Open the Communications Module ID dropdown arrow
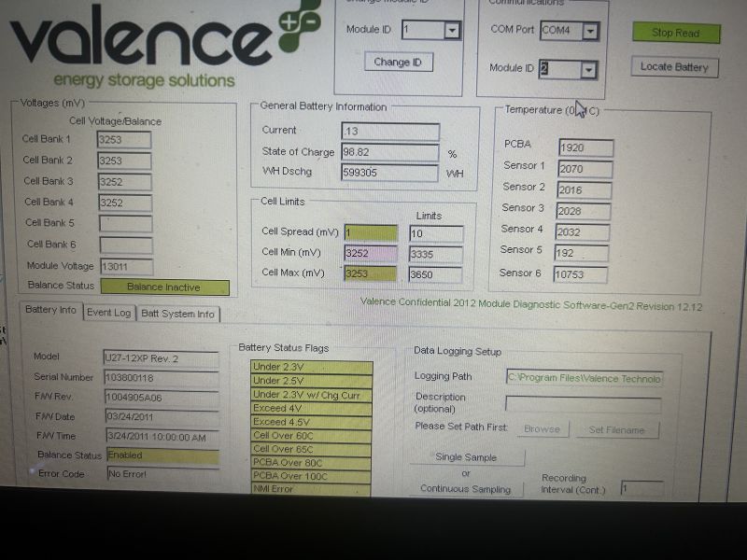Viewport: 747px width, 560px height. click(x=588, y=70)
